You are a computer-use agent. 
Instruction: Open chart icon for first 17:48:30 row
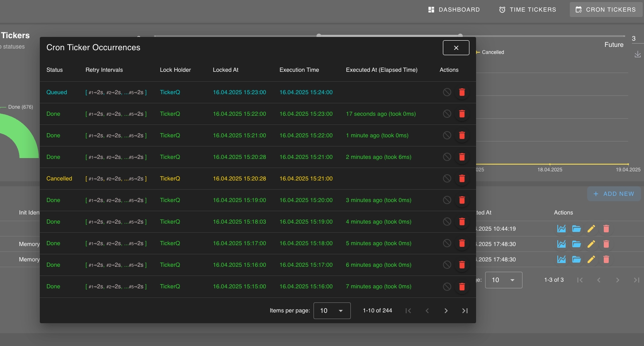pos(561,244)
